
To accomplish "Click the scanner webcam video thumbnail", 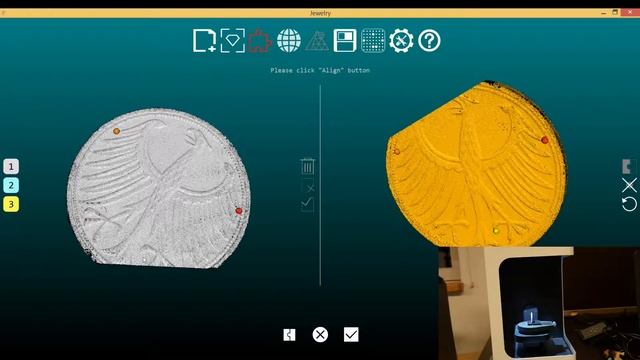I will [539, 303].
